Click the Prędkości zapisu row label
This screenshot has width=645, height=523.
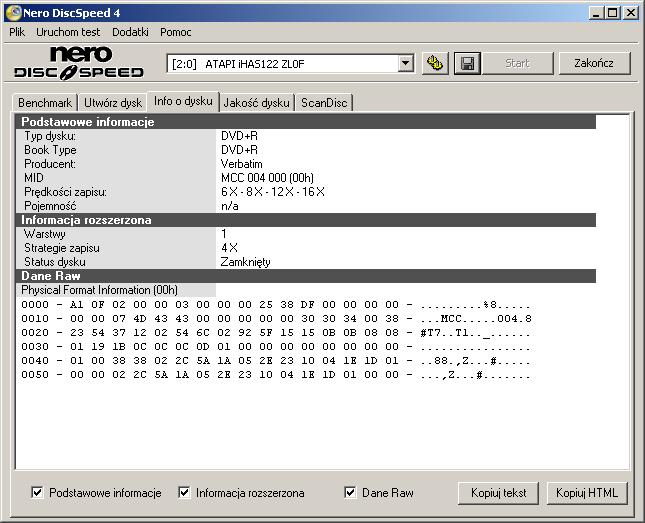(65, 192)
